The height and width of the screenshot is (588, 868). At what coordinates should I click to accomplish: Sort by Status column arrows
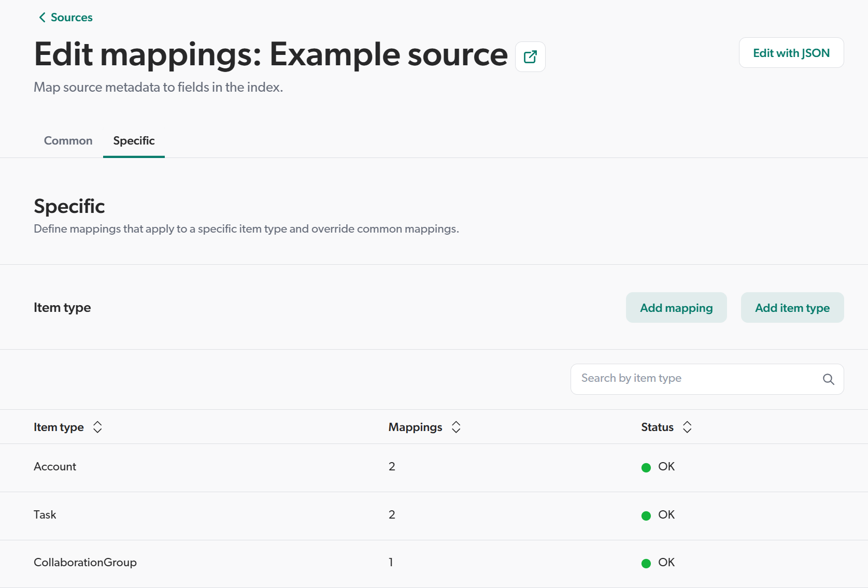687,427
